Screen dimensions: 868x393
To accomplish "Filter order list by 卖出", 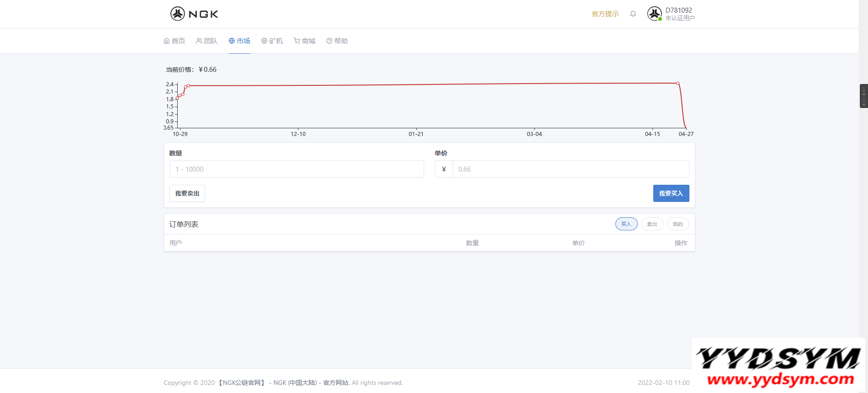I will click(652, 224).
